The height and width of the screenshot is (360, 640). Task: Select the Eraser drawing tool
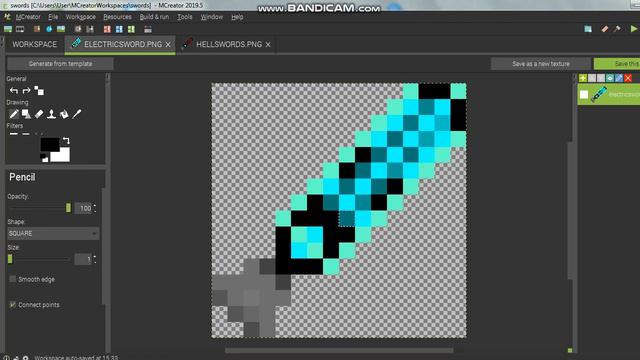click(x=39, y=114)
